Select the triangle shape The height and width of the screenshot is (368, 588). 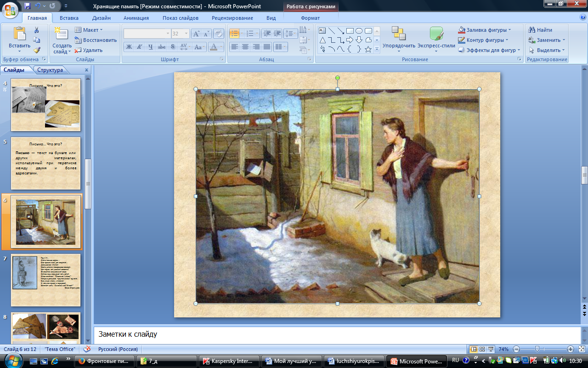tap(322, 40)
